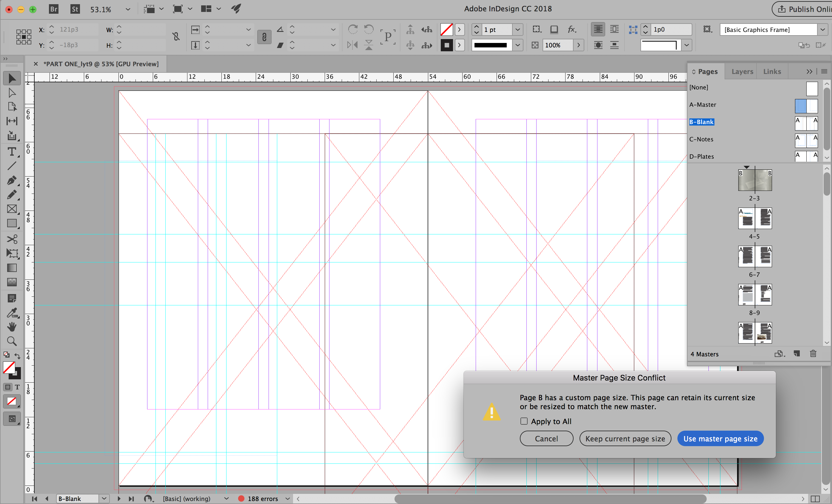The width and height of the screenshot is (832, 504).
Task: Toggle formatting affects text button
Action: 17,387
